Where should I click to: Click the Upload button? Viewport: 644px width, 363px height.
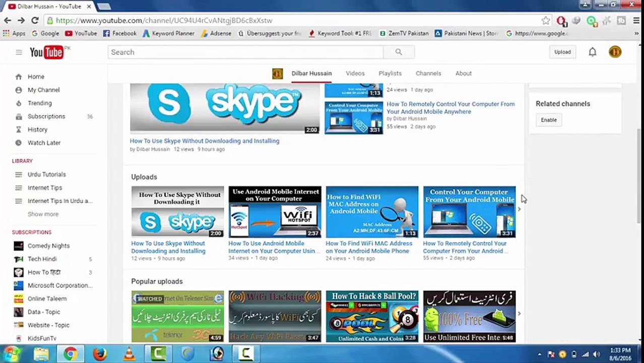[562, 52]
